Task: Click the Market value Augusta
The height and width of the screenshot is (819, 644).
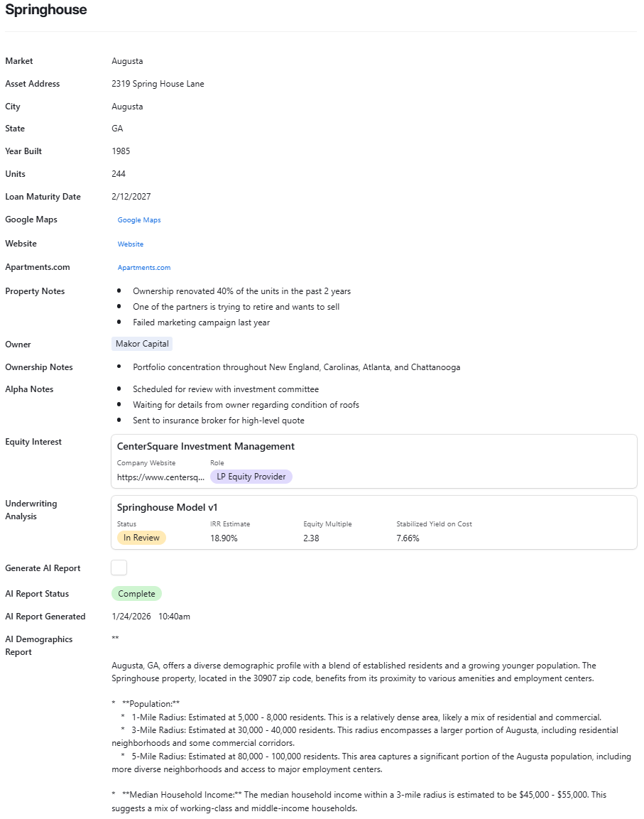Action: coord(127,61)
